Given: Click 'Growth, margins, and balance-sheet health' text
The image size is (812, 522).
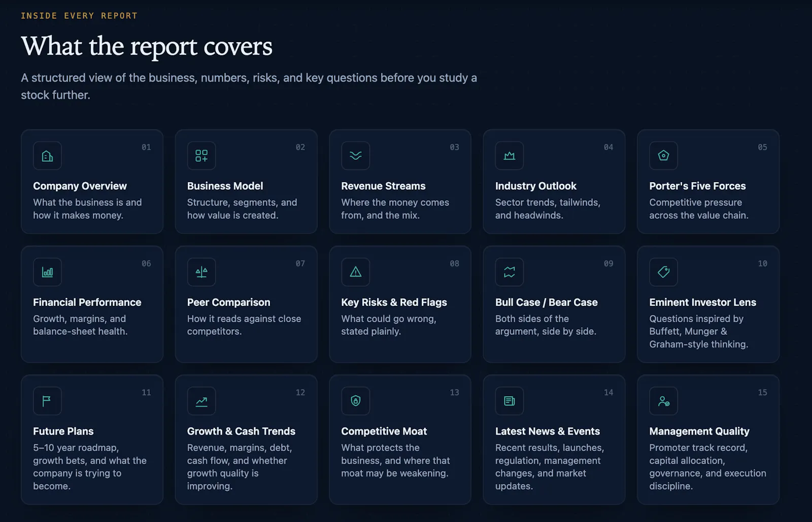Looking at the screenshot, I should tap(80, 325).
